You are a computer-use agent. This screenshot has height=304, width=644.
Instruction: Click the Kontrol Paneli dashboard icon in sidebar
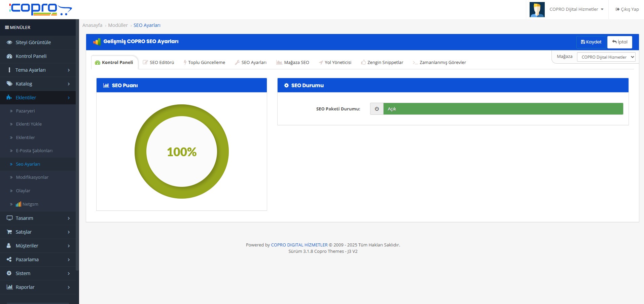tap(9, 56)
